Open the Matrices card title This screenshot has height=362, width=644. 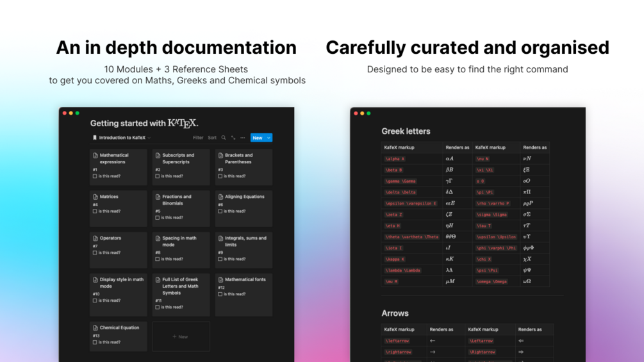109,197
